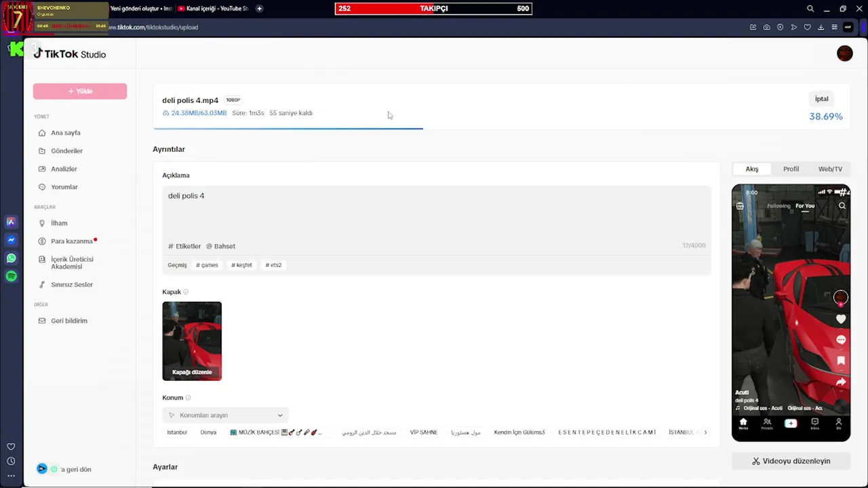Click the pink Yükle upload button
The height and width of the screenshot is (488, 868).
80,91
